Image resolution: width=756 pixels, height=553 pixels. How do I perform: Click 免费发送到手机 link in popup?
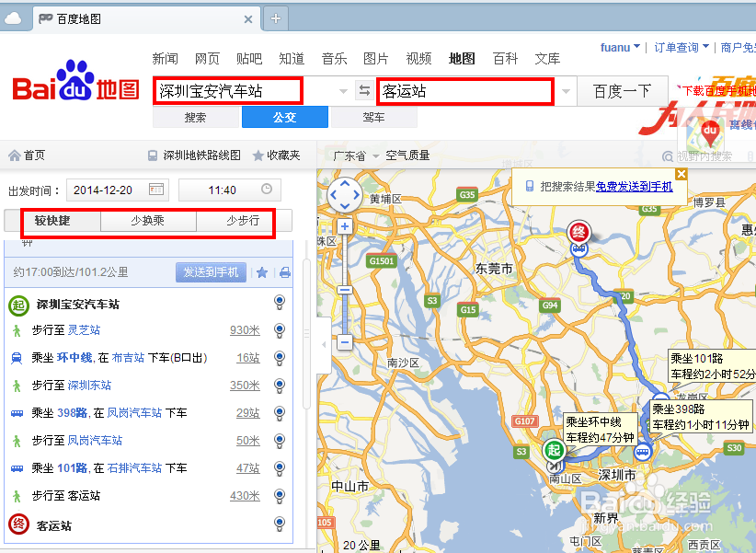634,186
